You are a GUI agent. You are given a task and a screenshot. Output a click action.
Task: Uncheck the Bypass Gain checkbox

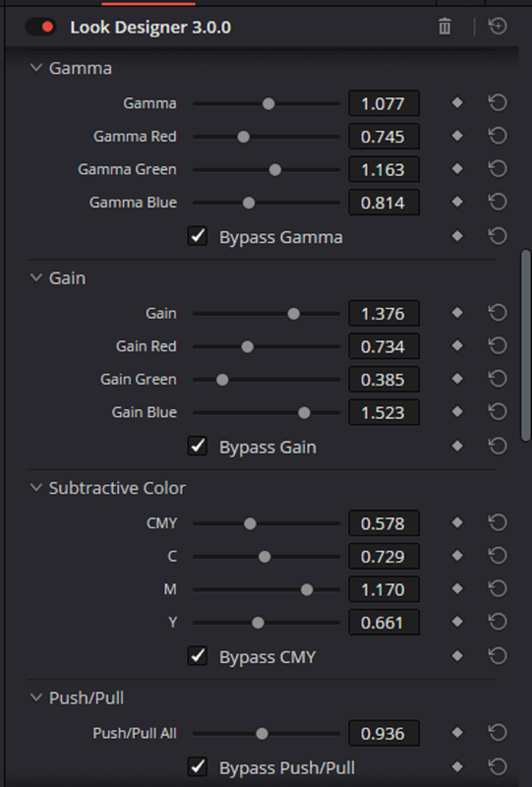click(198, 447)
